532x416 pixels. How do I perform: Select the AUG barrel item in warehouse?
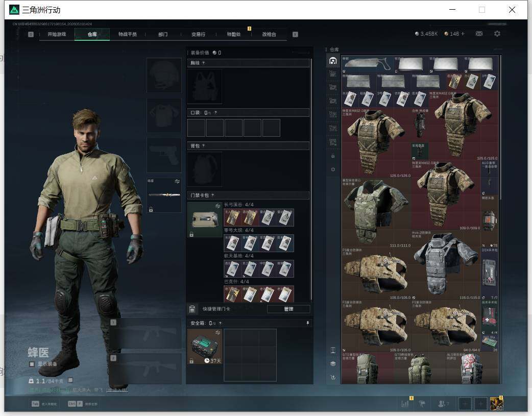click(x=489, y=178)
